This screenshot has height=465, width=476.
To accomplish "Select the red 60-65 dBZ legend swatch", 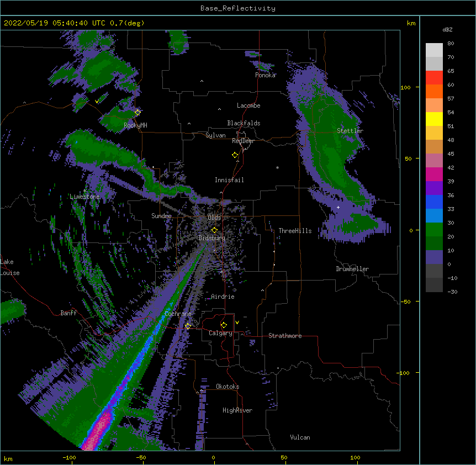I will click(434, 78).
